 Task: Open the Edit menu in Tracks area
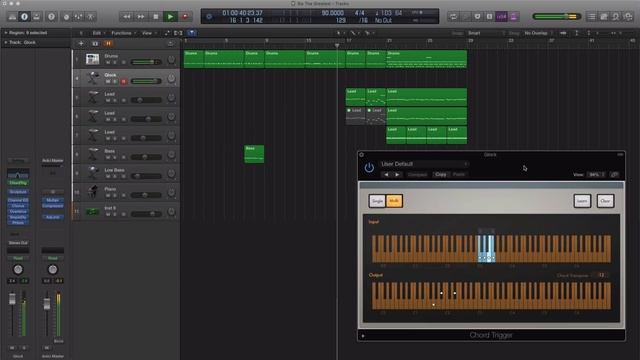click(x=98, y=33)
